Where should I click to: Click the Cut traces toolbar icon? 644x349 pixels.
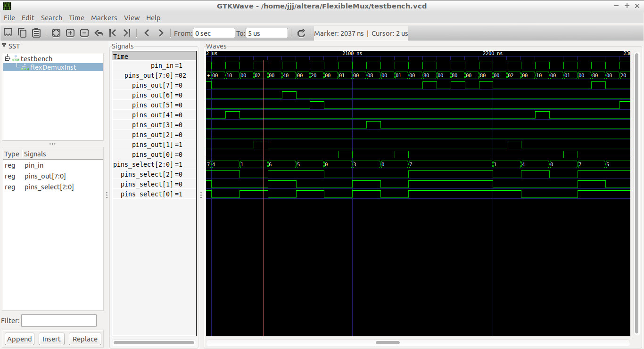pos(8,33)
